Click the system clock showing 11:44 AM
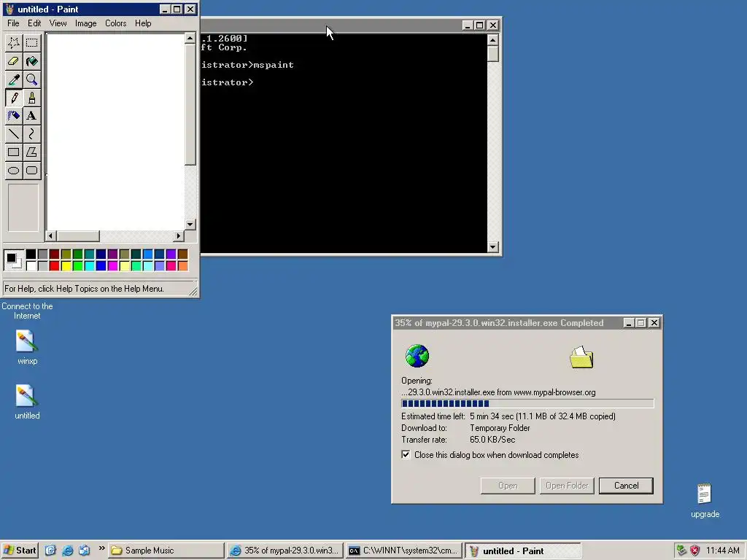Image resolution: width=747 pixels, height=560 pixels. click(x=723, y=551)
